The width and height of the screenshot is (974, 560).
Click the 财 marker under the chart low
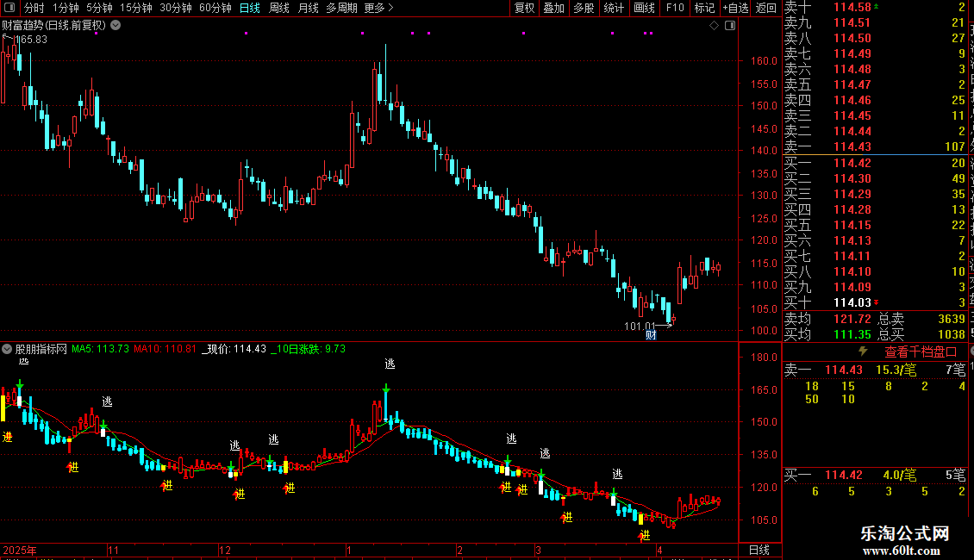pos(651,335)
